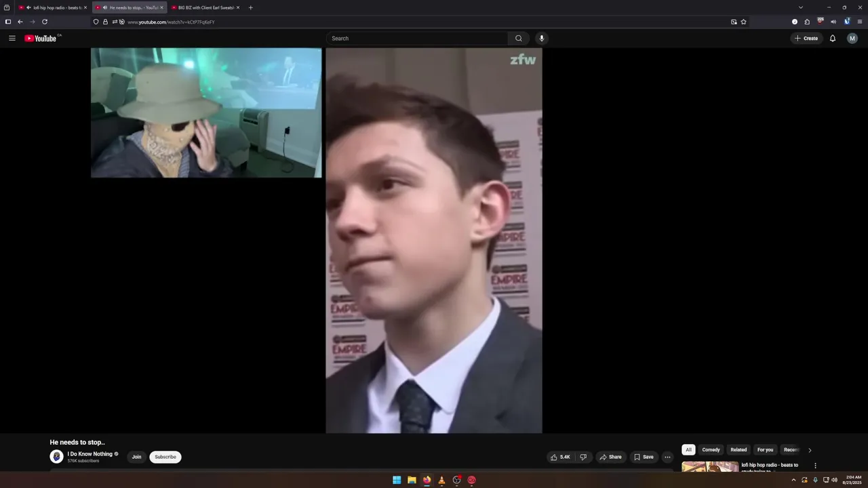Open the lofi hip hop suggested thumbnail

click(x=710, y=468)
